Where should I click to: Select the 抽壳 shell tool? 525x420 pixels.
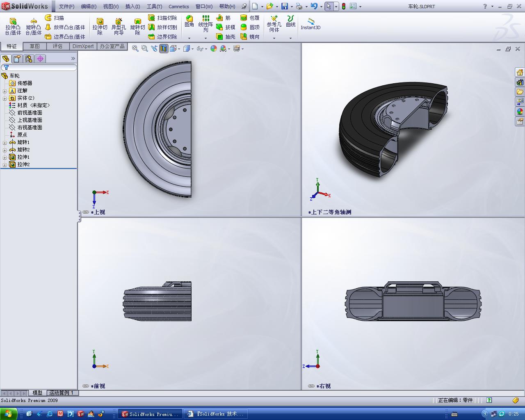(226, 37)
